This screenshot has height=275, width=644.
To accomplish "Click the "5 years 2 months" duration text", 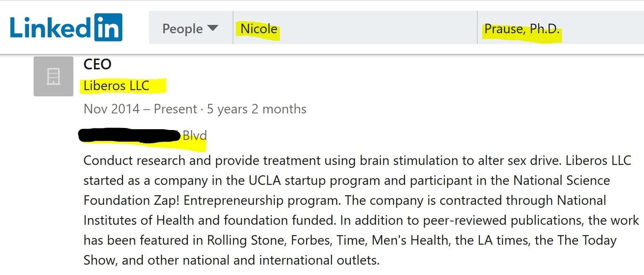I will [x=257, y=109].
